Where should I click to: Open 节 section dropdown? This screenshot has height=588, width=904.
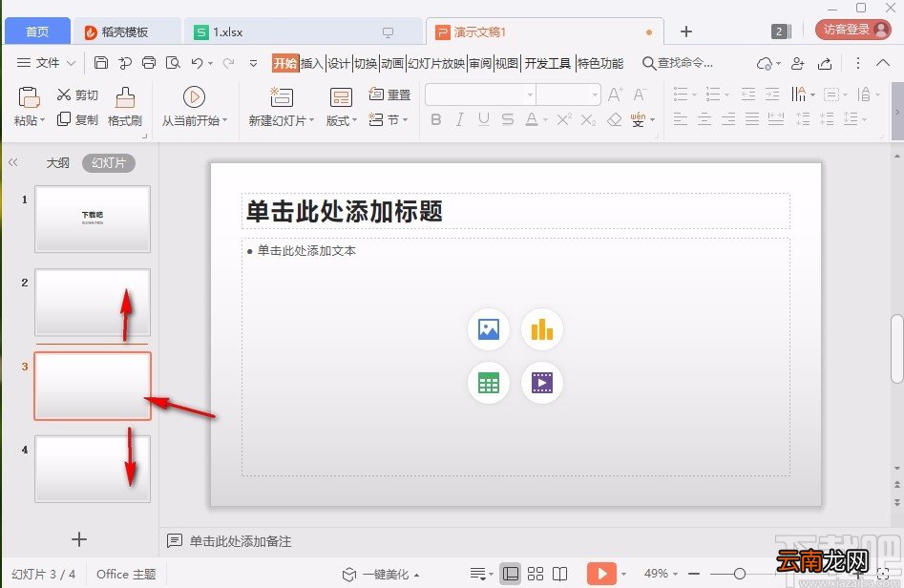[389, 120]
